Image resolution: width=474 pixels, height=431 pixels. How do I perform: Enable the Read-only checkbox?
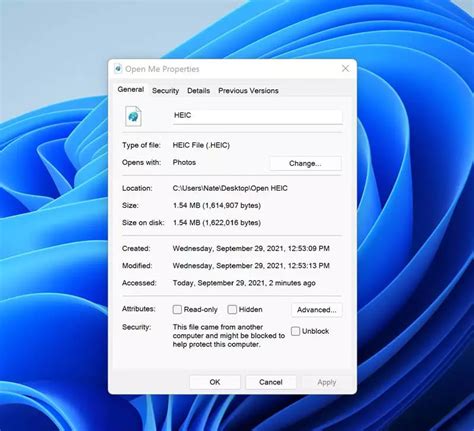[177, 309]
